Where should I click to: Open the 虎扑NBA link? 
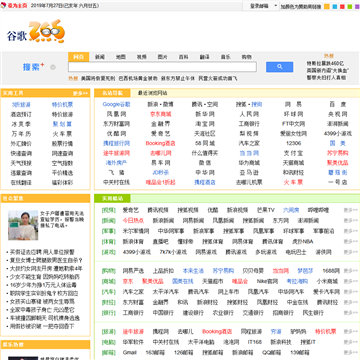303,241
